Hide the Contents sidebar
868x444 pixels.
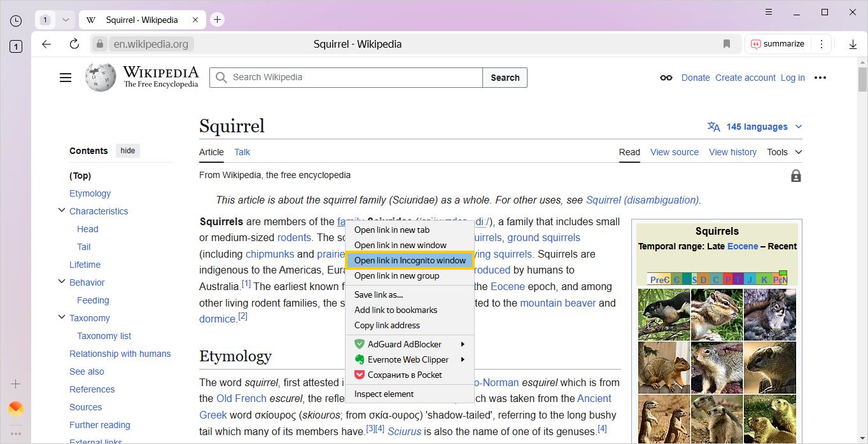[128, 151]
